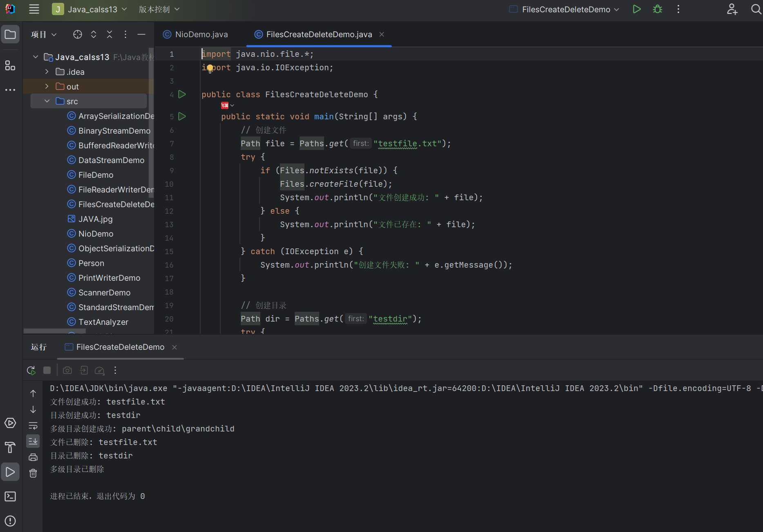Click the run gutter arrow beside main method
The image size is (763, 532).
click(x=182, y=116)
